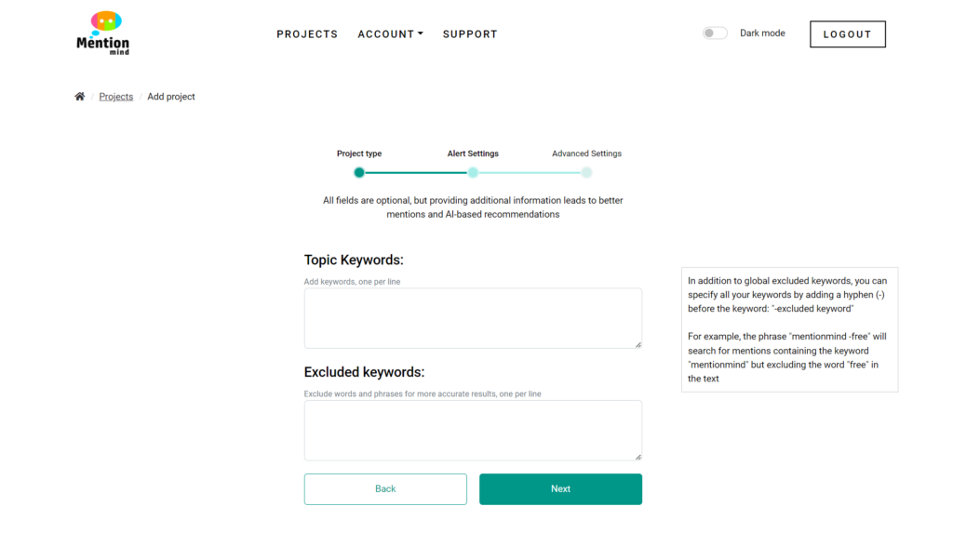
Task: Select the Project type step indicator
Action: pos(360,172)
